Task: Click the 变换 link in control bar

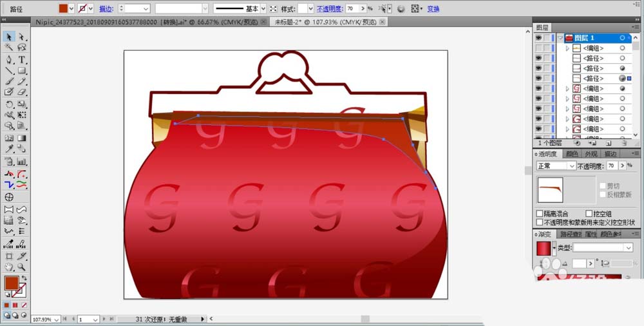Action: coord(433,8)
